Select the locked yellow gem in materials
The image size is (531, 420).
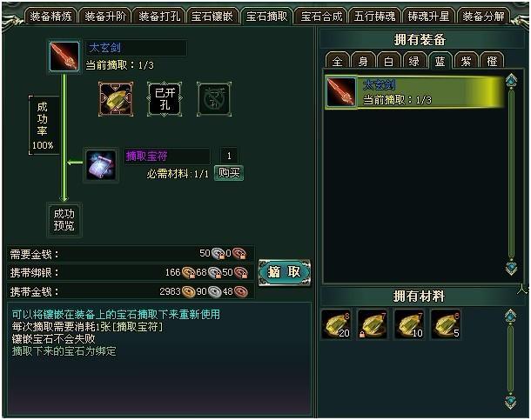point(373,324)
